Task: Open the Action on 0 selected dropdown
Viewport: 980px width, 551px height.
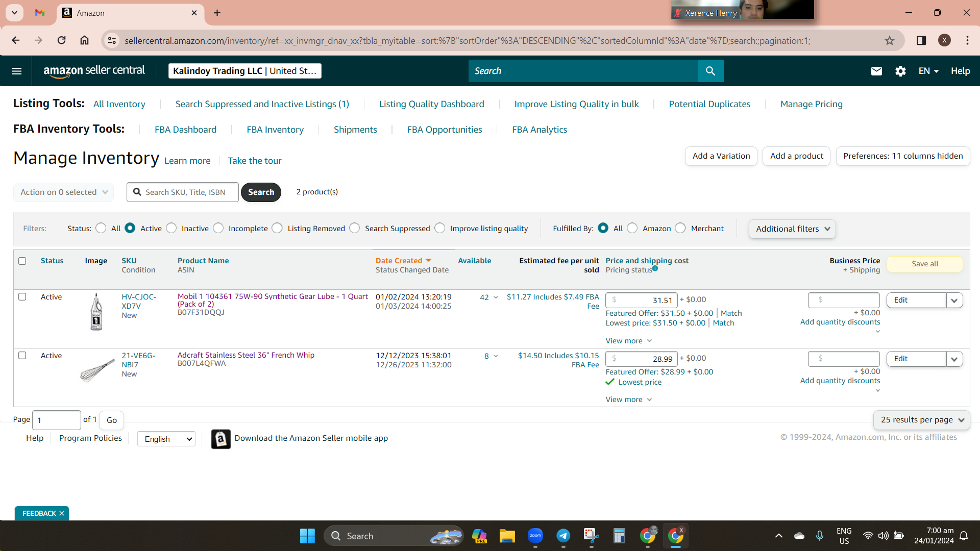Action: click(x=64, y=192)
